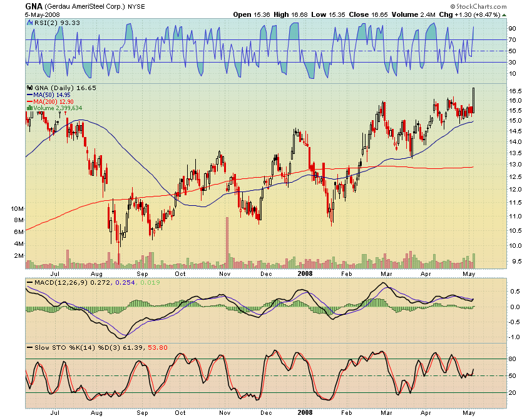532x418 pixels.
Task: Click the 0.5 label on the MACD axis
Action: pyautogui.click(x=515, y=292)
